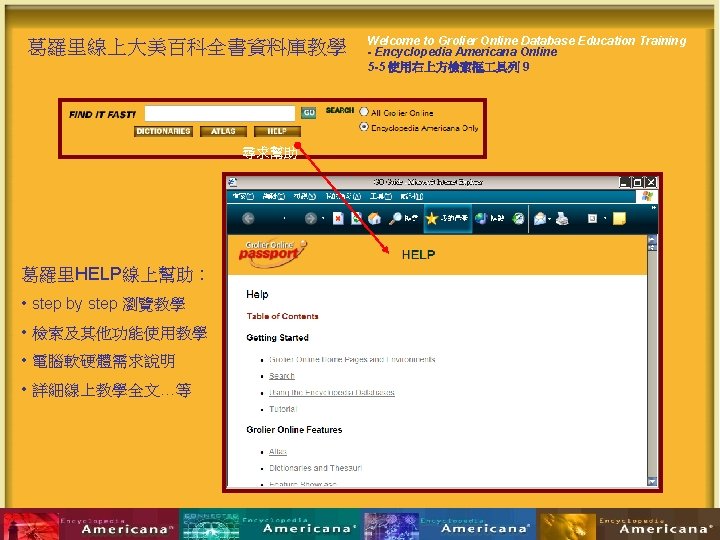Open the 說明(H) Help menu
The width and height of the screenshot is (720, 540).
[x=411, y=197]
